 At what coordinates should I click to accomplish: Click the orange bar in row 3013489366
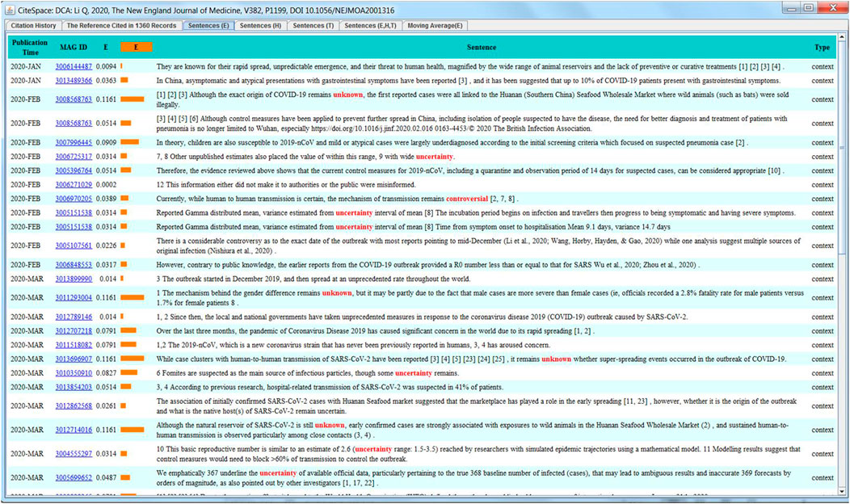click(x=124, y=80)
